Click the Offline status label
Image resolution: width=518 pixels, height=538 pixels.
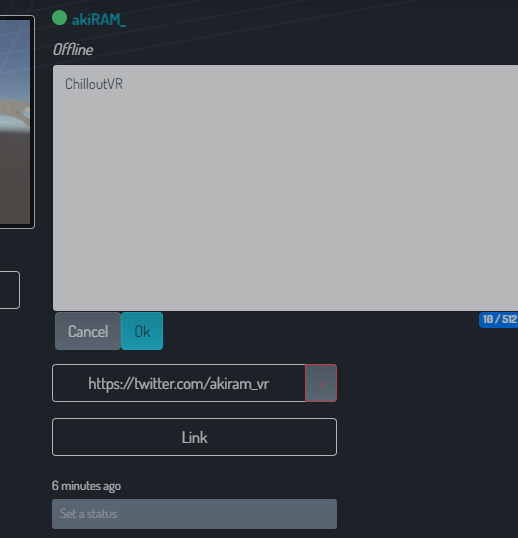click(73, 50)
